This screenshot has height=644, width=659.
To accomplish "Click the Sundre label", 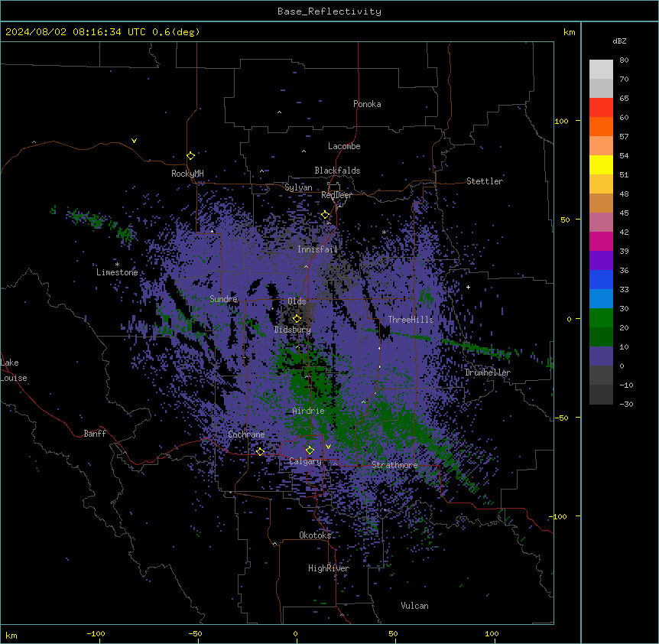I will (223, 299).
